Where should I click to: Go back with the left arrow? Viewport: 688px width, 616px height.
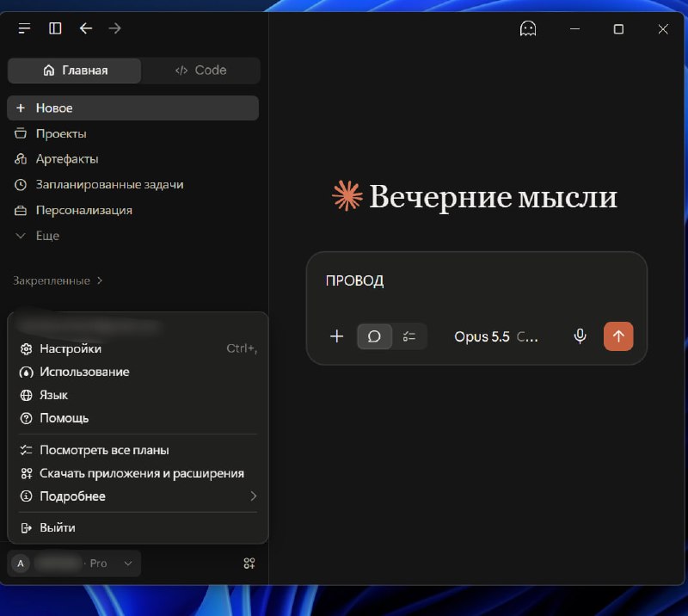[85, 28]
